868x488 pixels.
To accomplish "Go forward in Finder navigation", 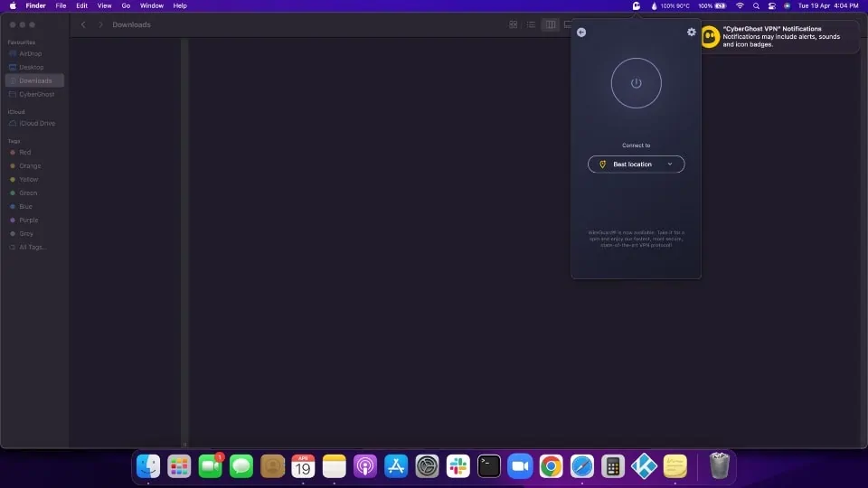I will tap(100, 24).
